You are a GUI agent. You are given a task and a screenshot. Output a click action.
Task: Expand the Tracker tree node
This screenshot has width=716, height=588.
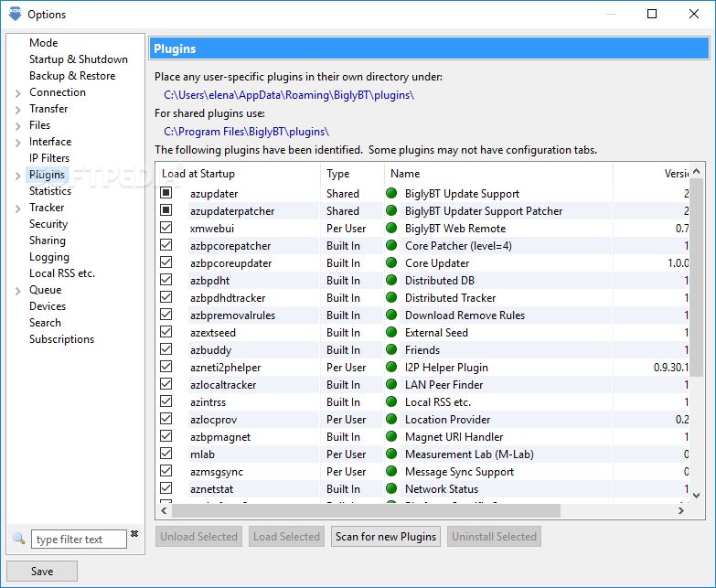click(17, 208)
